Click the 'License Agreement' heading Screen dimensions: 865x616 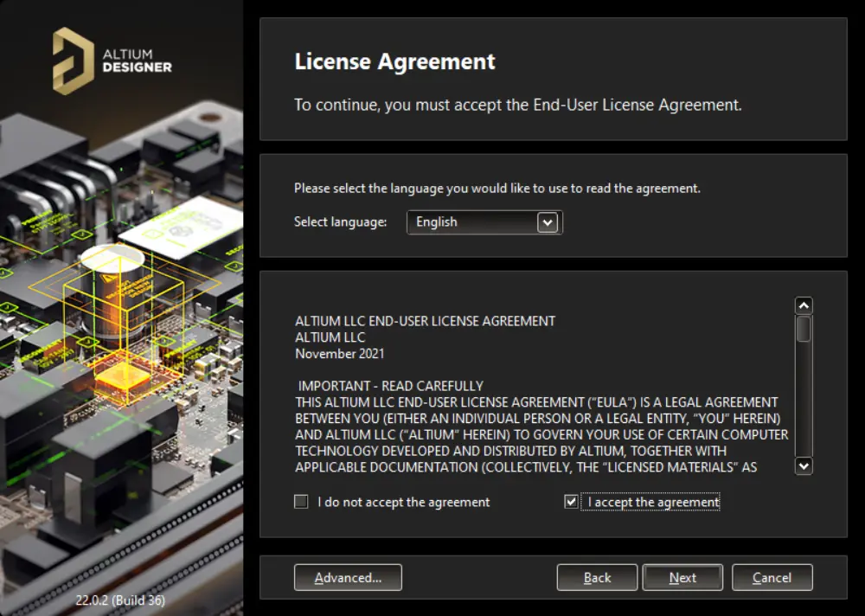[395, 61]
